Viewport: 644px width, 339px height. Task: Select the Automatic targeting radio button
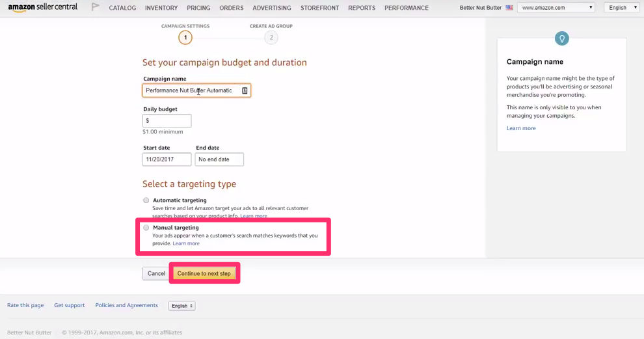(146, 200)
